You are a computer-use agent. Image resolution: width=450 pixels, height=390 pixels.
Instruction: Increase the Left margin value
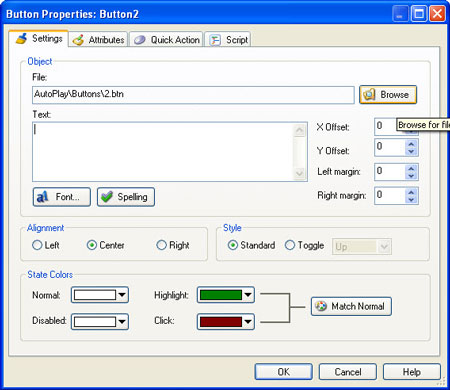[411, 168]
